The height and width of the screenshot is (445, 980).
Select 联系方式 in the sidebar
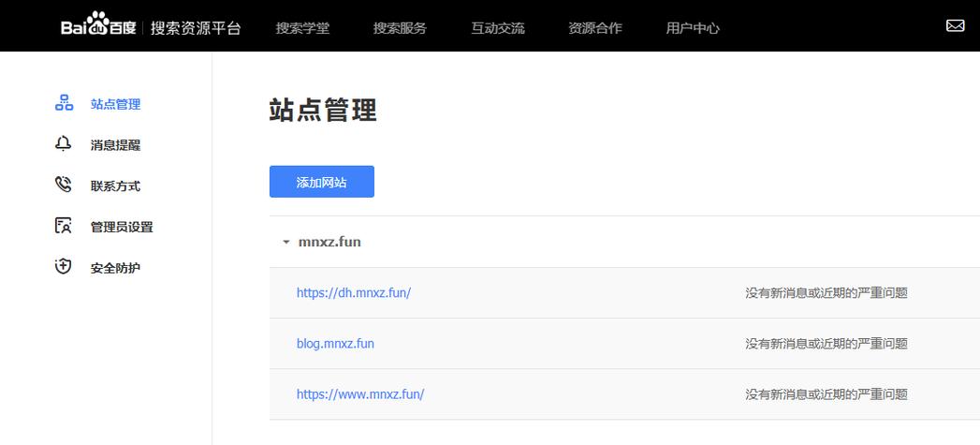pyautogui.click(x=116, y=185)
